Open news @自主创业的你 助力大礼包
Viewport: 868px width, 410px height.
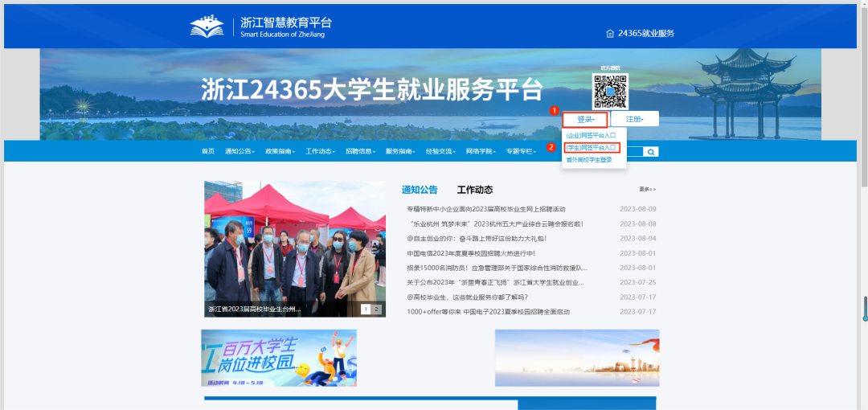(x=477, y=239)
